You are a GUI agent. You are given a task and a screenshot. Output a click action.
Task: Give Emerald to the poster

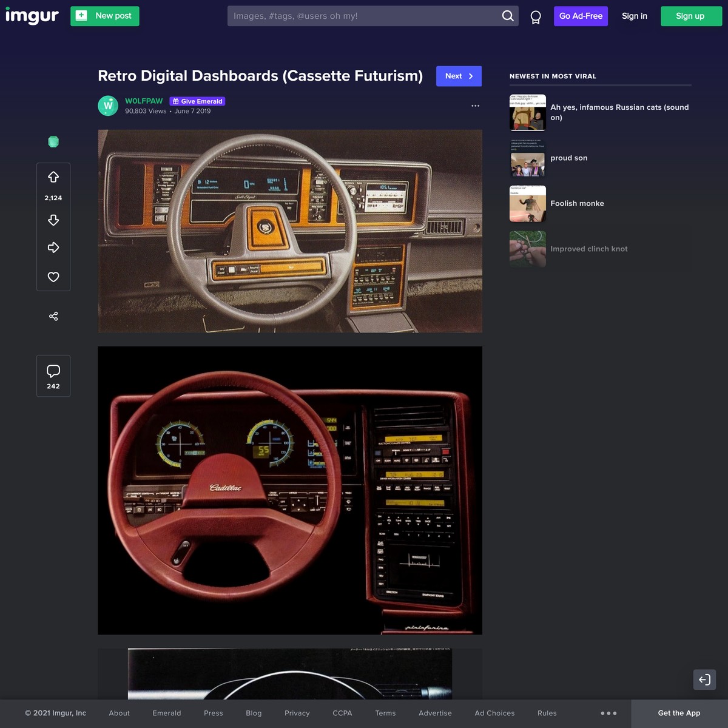[197, 101]
